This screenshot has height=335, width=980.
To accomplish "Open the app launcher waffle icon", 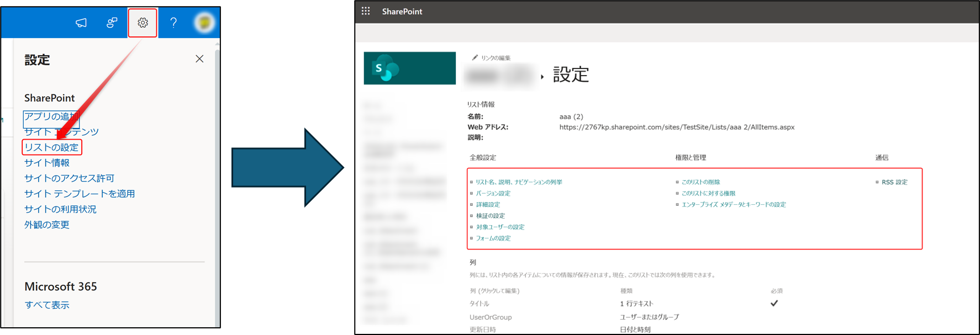I will (x=366, y=11).
